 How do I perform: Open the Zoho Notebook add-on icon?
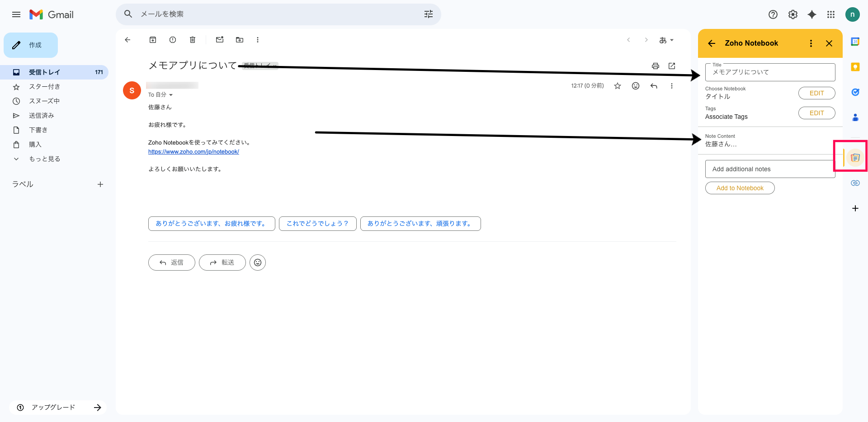click(855, 158)
